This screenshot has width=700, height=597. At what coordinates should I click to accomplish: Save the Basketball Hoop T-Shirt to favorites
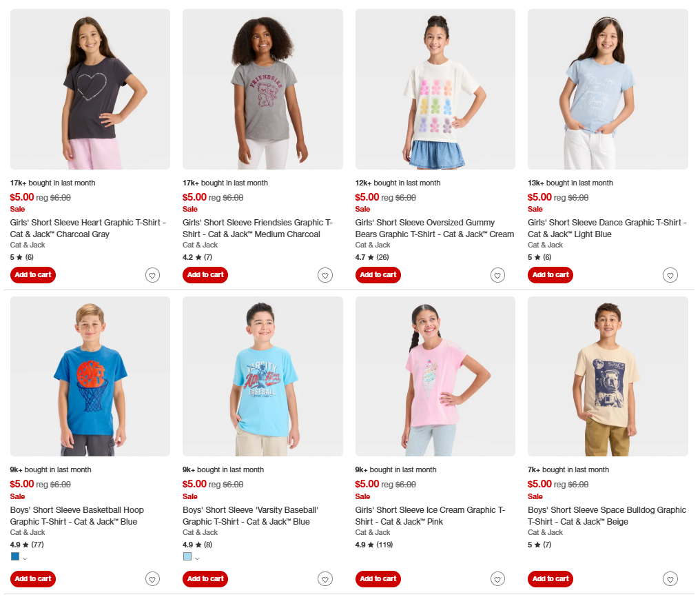tap(152, 579)
